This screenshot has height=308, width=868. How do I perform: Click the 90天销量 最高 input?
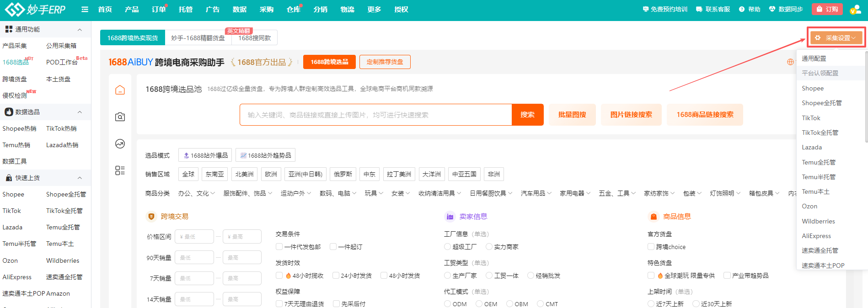pyautogui.click(x=242, y=258)
